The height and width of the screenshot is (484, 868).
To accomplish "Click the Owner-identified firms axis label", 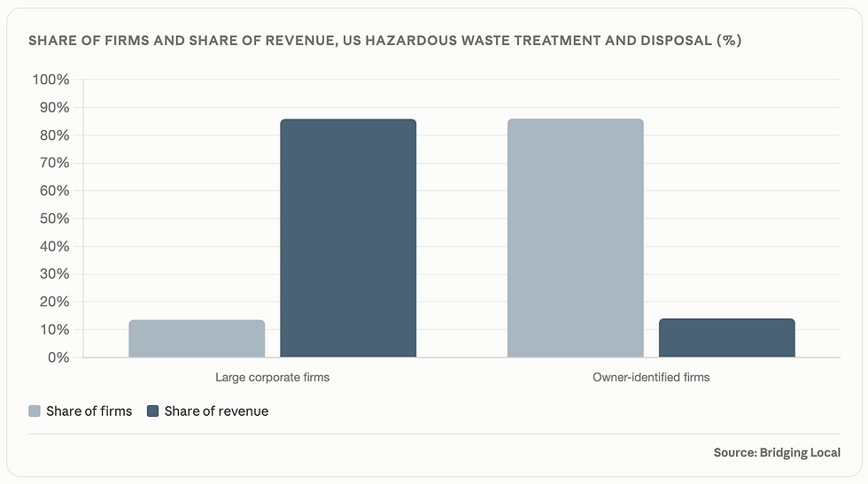I will pos(651,377).
